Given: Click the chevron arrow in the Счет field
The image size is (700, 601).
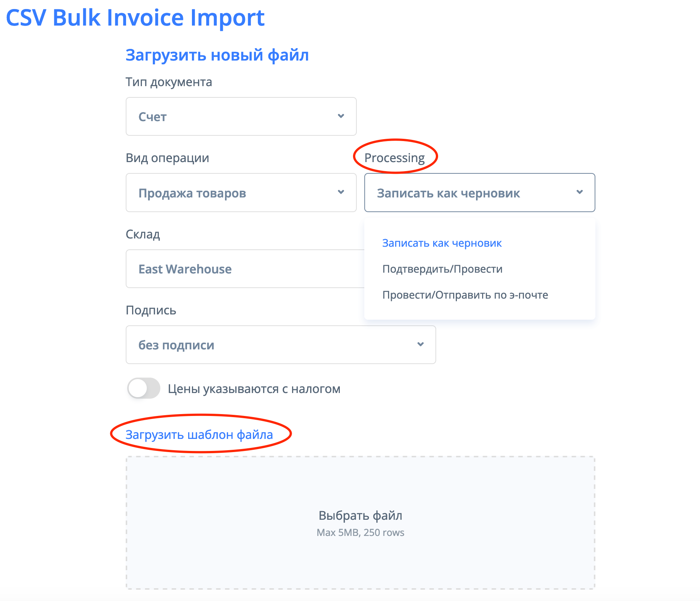Looking at the screenshot, I should click(x=341, y=116).
